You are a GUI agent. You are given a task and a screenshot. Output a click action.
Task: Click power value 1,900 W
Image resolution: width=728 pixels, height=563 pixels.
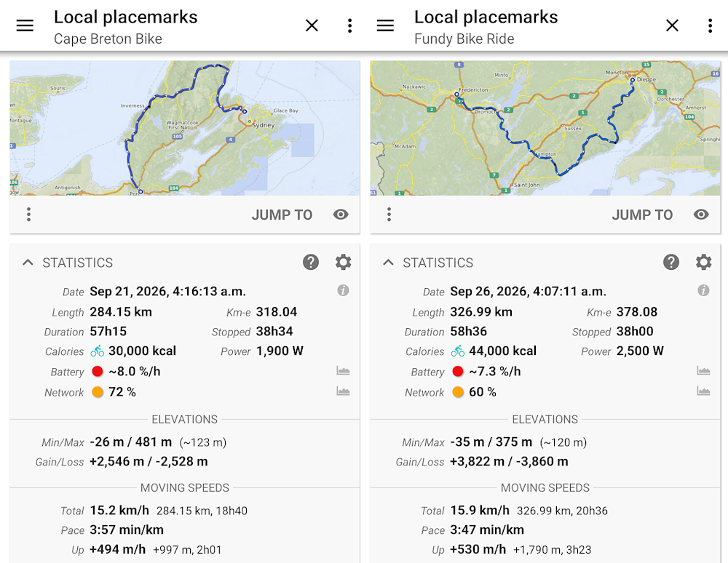[x=280, y=351]
